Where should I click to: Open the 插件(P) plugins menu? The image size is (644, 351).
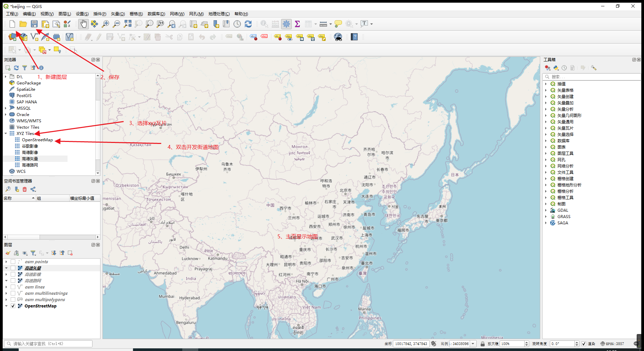pyautogui.click(x=100, y=14)
